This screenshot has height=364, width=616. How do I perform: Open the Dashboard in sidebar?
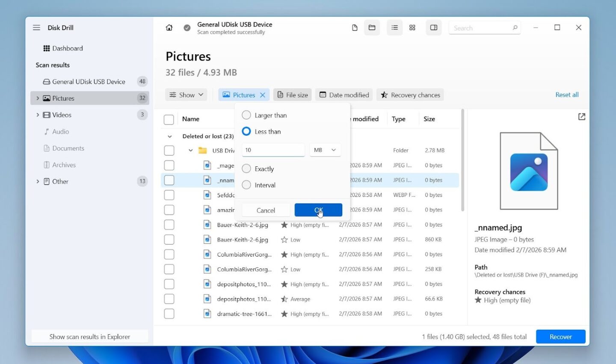click(x=67, y=48)
